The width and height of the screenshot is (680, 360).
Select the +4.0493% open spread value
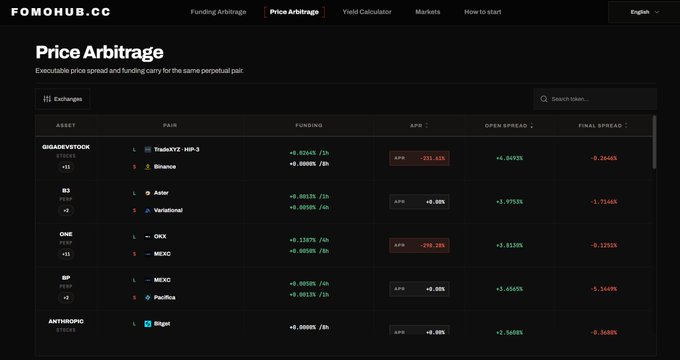(509, 158)
